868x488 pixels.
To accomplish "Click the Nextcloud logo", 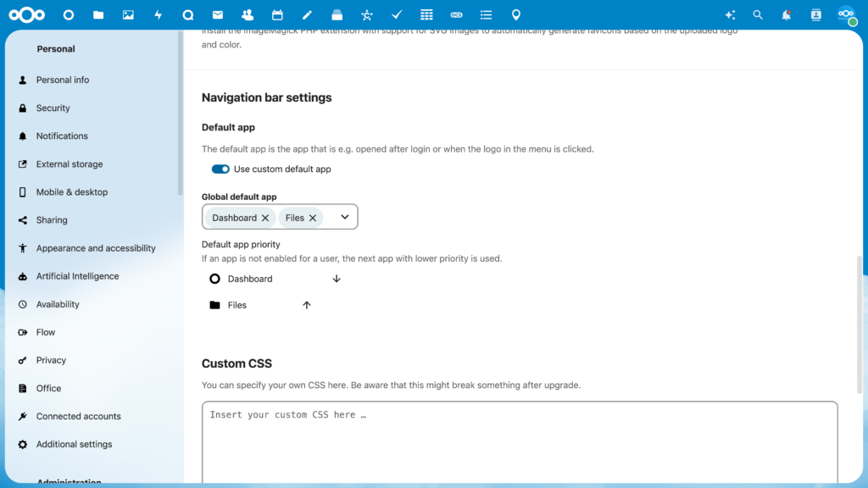I will pyautogui.click(x=27, y=15).
